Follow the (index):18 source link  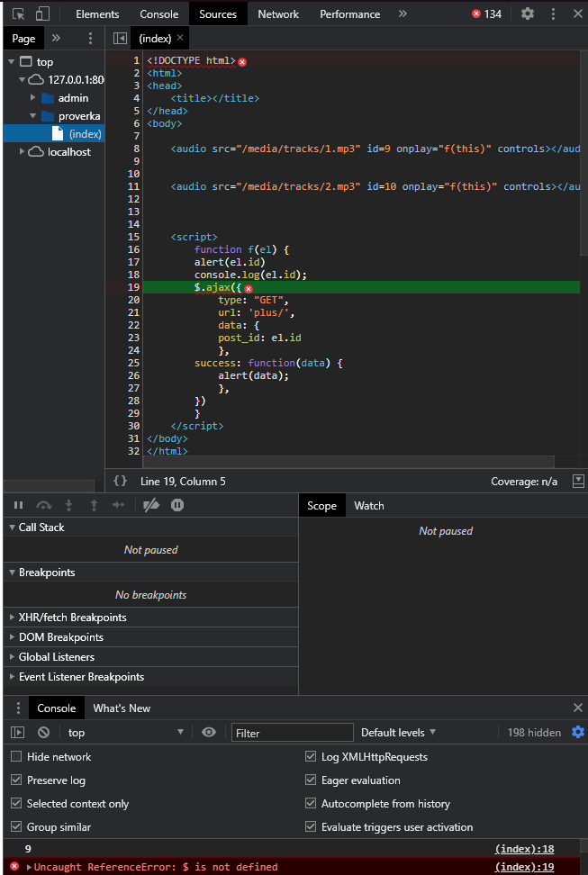point(524,849)
